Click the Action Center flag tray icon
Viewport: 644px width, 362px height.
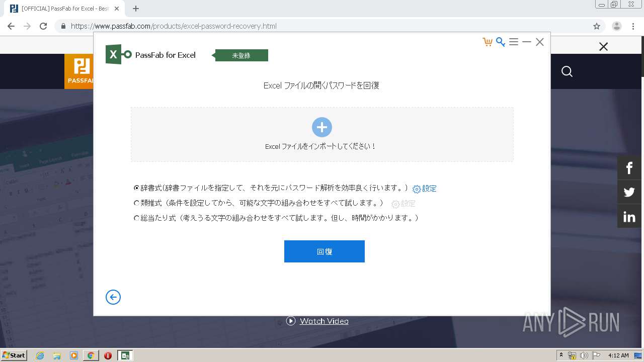596,355
